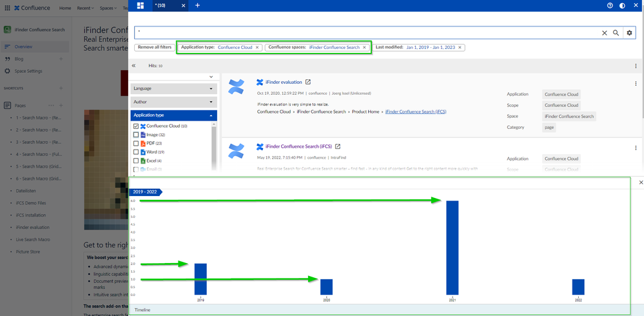
Task: Check the PDF application type
Action: [x=136, y=143]
